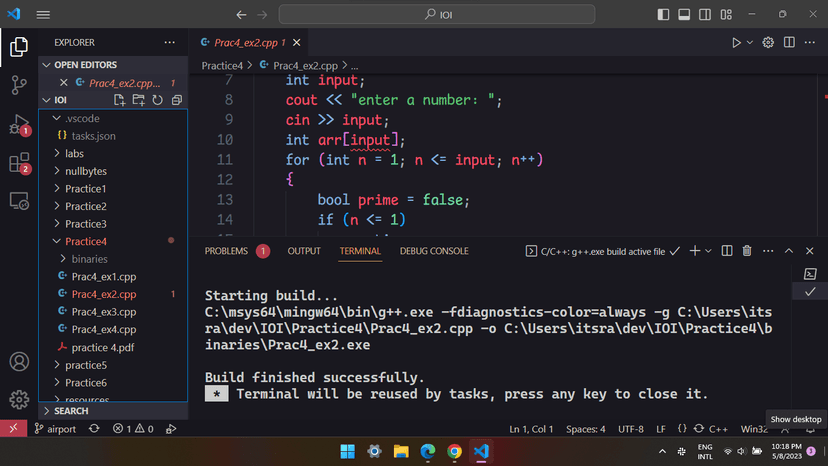Collapse all folders in explorer

pos(176,100)
